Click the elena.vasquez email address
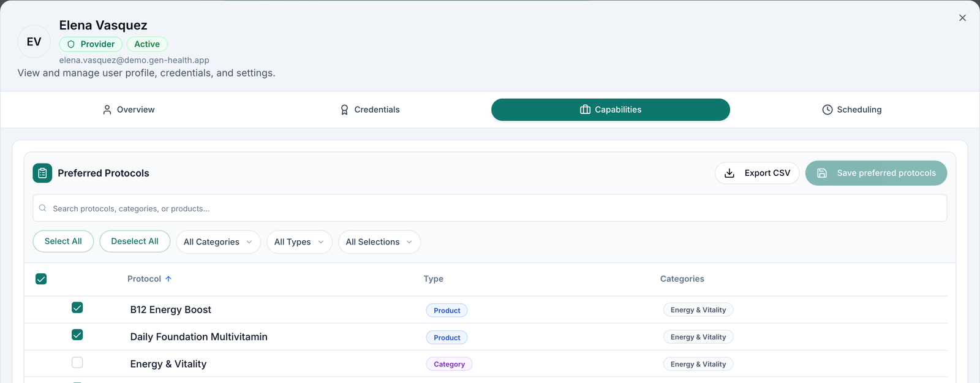 pos(134,60)
